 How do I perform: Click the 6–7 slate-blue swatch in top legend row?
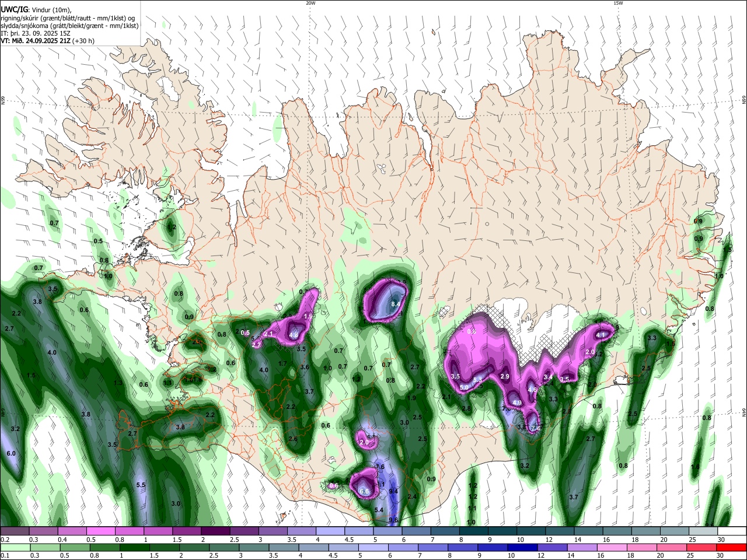[417, 531]
